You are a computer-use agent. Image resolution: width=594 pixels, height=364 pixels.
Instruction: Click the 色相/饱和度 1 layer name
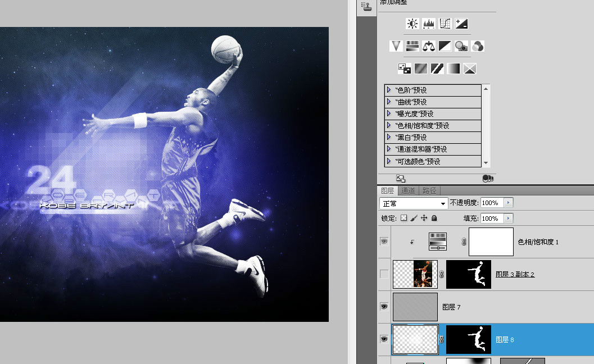538,242
